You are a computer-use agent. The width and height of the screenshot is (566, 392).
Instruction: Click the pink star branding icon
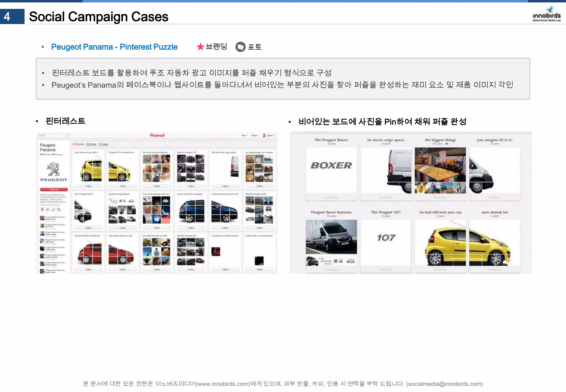[x=200, y=47]
